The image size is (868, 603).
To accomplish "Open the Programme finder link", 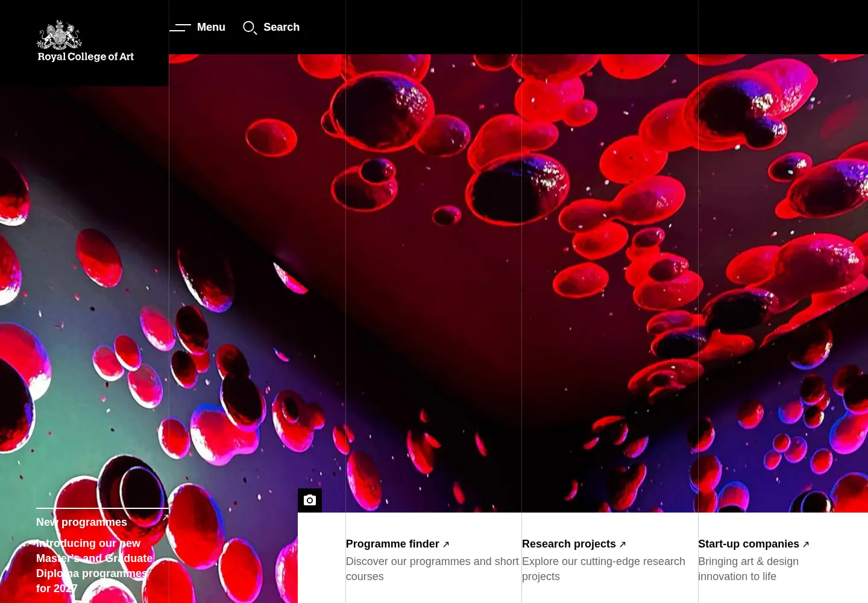I will tap(392, 544).
